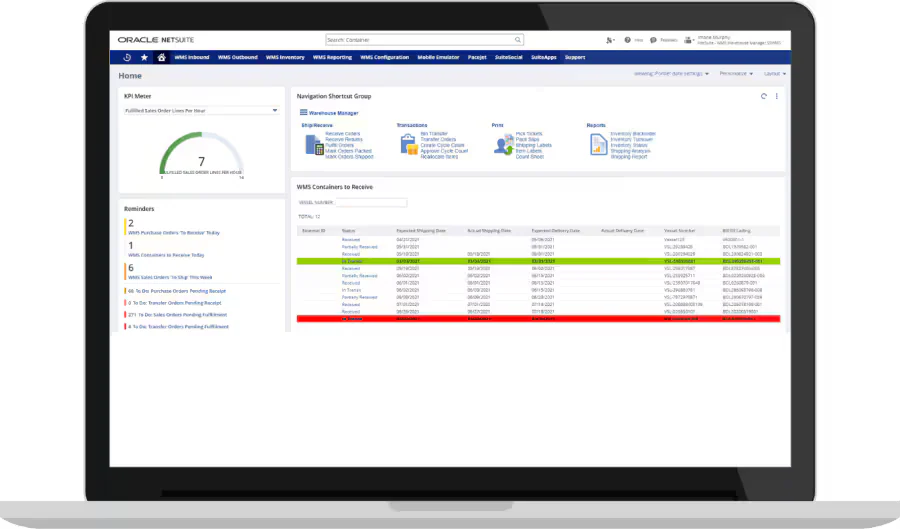Select the red highlighted container row

(538, 318)
